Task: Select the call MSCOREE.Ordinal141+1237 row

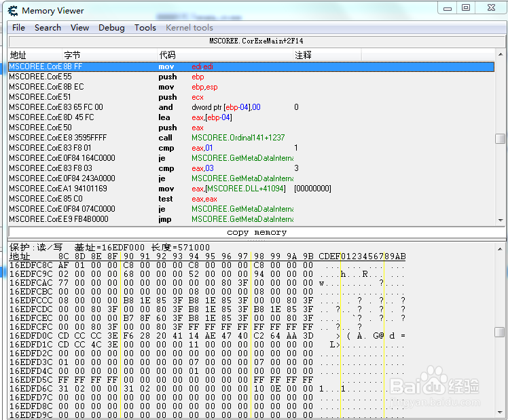Action: point(251,138)
